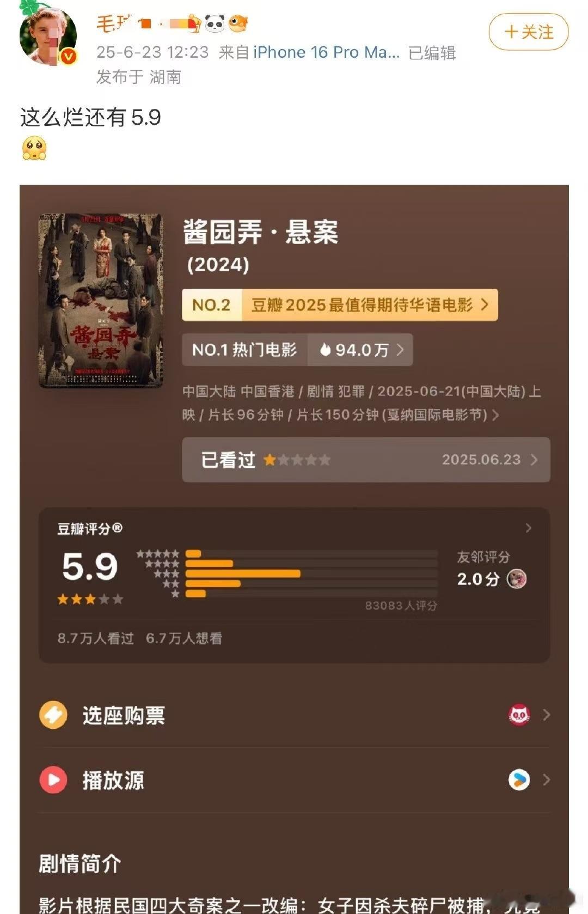Open the poster's profile avatar

click(48, 37)
